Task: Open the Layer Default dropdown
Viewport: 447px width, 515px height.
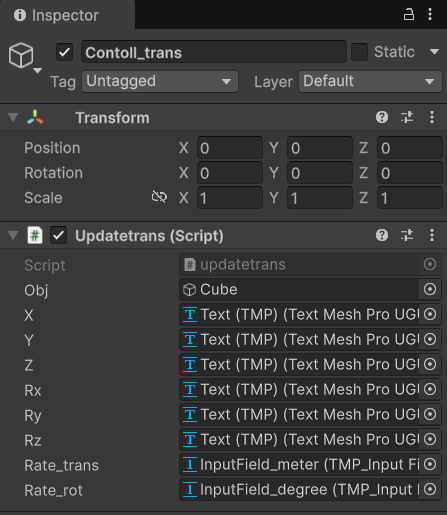Action: coord(370,81)
